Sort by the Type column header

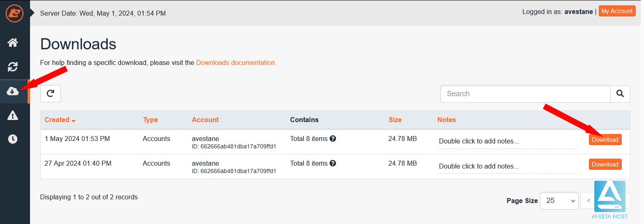151,120
